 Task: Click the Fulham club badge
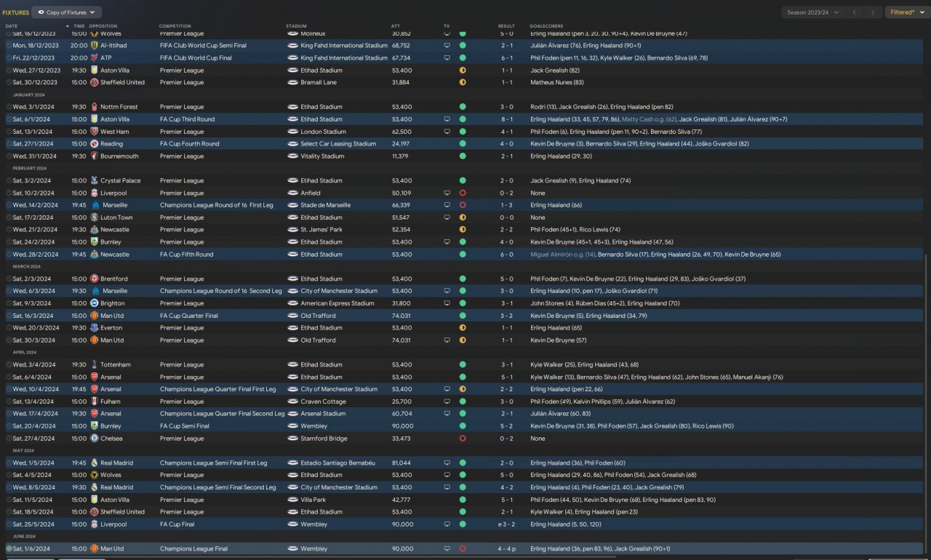[95, 401]
